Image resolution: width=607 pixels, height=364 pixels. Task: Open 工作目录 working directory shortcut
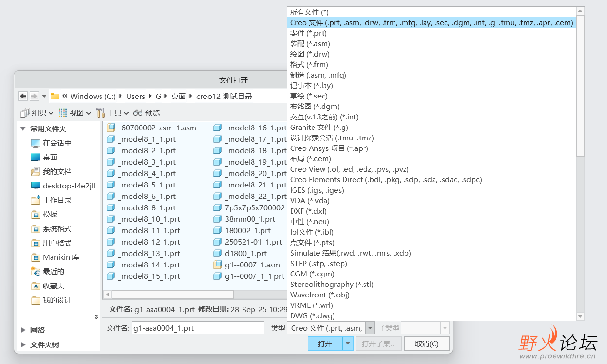pos(57,200)
